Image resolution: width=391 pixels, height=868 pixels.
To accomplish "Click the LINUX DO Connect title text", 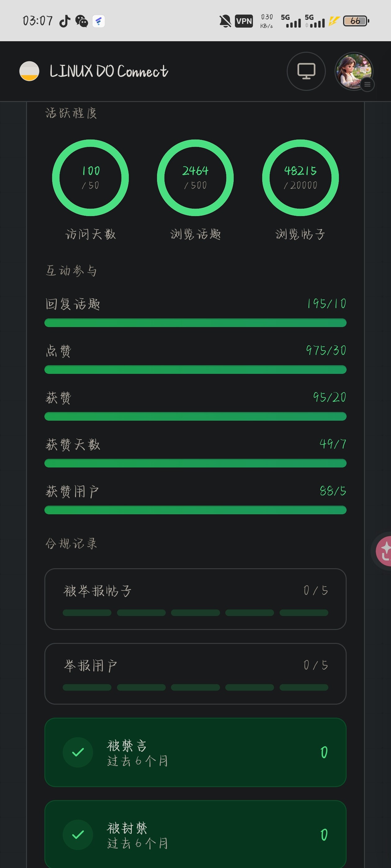I will click(109, 71).
